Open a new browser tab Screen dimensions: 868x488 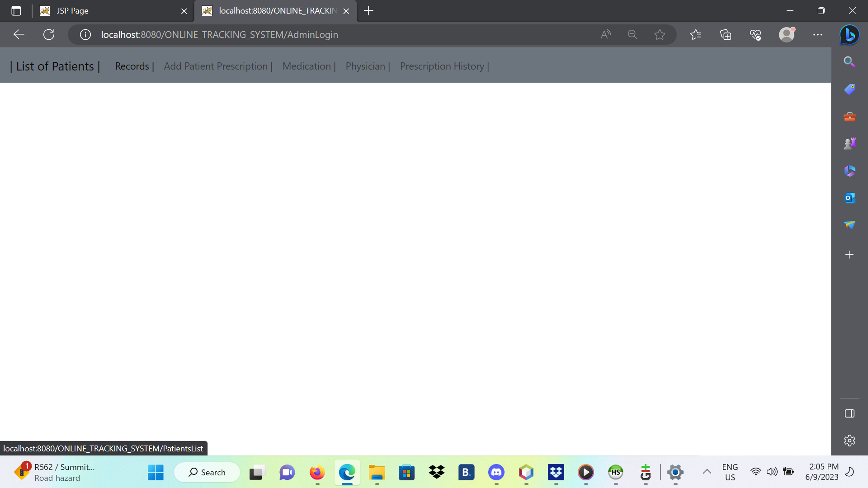(368, 11)
